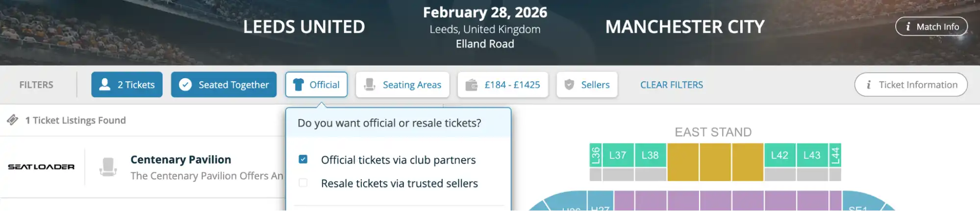Open the Sellers filter menu

[x=587, y=85]
